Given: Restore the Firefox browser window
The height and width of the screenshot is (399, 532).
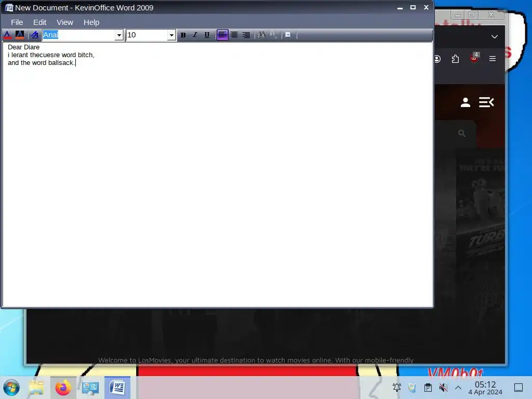Looking at the screenshot, I should (471, 15).
